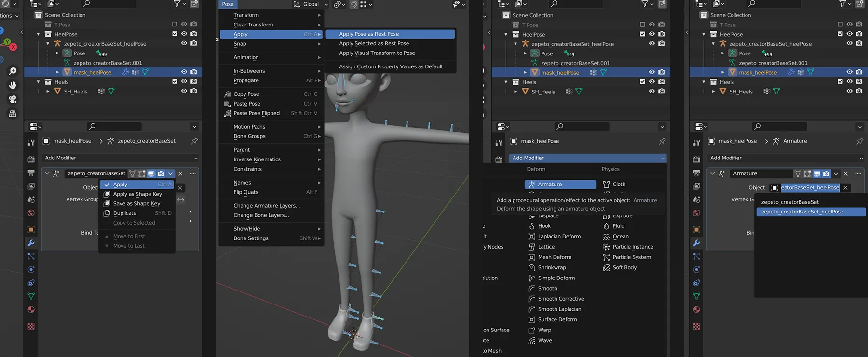Viewport: 868px width, 357px height.
Task: Choose Apply Pose as Rest Pose
Action: point(390,34)
